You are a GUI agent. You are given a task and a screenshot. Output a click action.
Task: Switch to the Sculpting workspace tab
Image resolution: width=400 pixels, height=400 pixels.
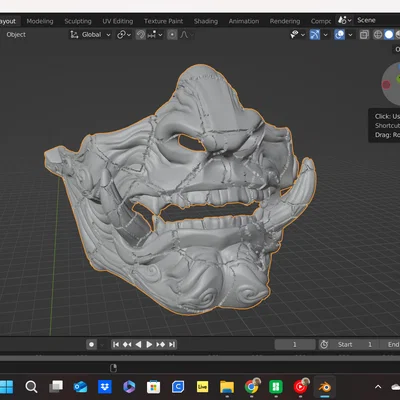coord(78,21)
